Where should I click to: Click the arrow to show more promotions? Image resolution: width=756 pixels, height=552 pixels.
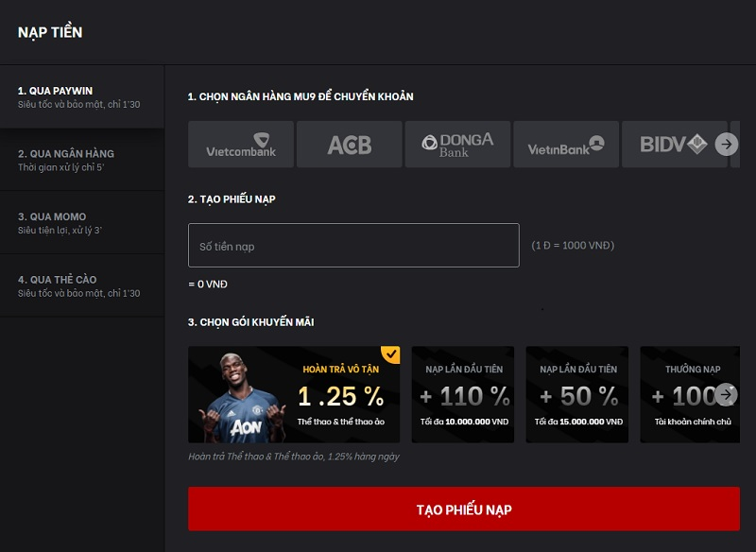[x=726, y=394]
